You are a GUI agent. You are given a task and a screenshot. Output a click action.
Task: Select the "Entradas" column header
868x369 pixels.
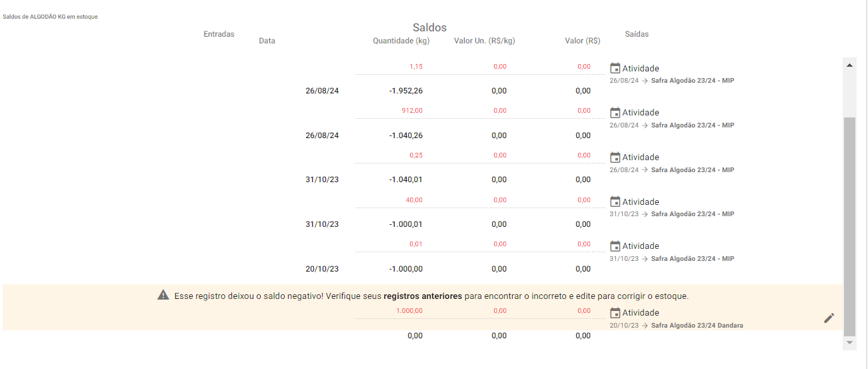coord(219,34)
